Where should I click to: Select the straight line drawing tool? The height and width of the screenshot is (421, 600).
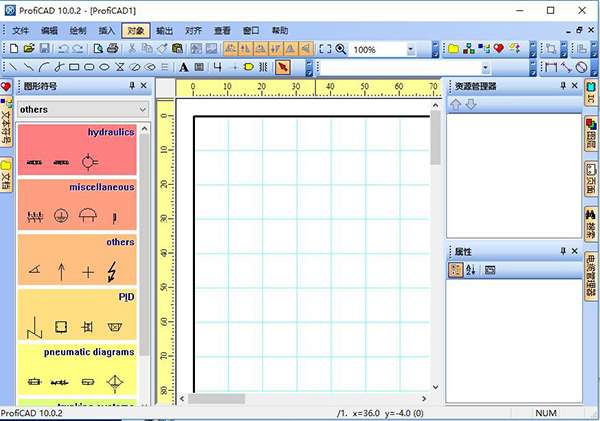point(13,67)
